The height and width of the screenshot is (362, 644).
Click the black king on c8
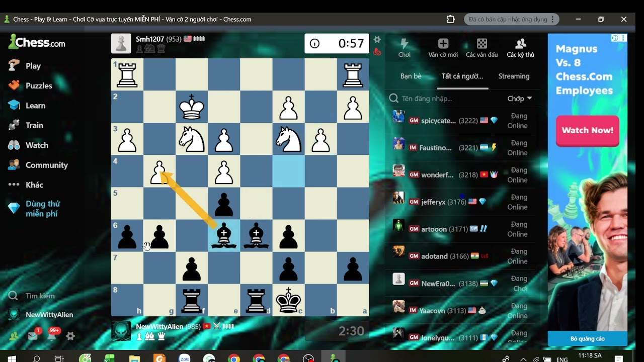pos(288,300)
